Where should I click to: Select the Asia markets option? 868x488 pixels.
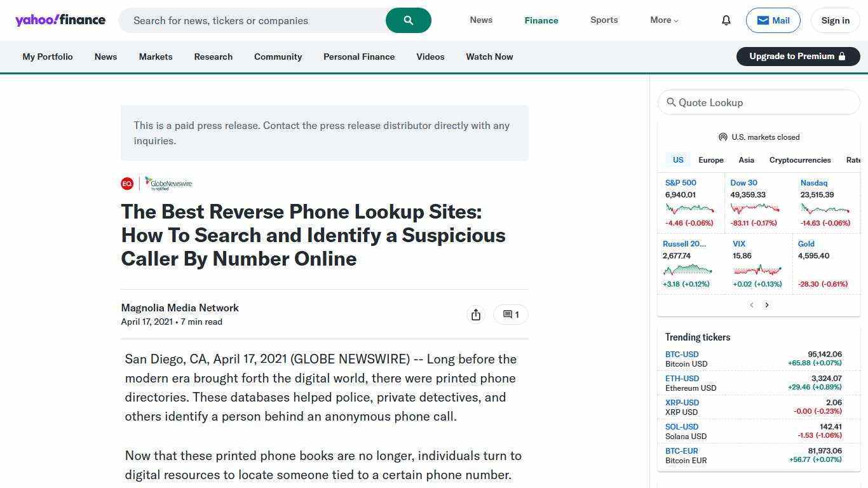click(x=746, y=159)
